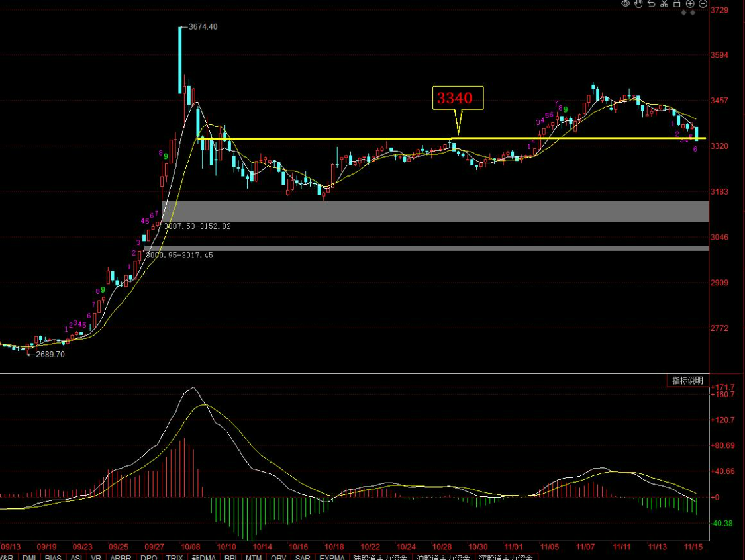Select the 新DMA indicator tab

click(x=203, y=557)
